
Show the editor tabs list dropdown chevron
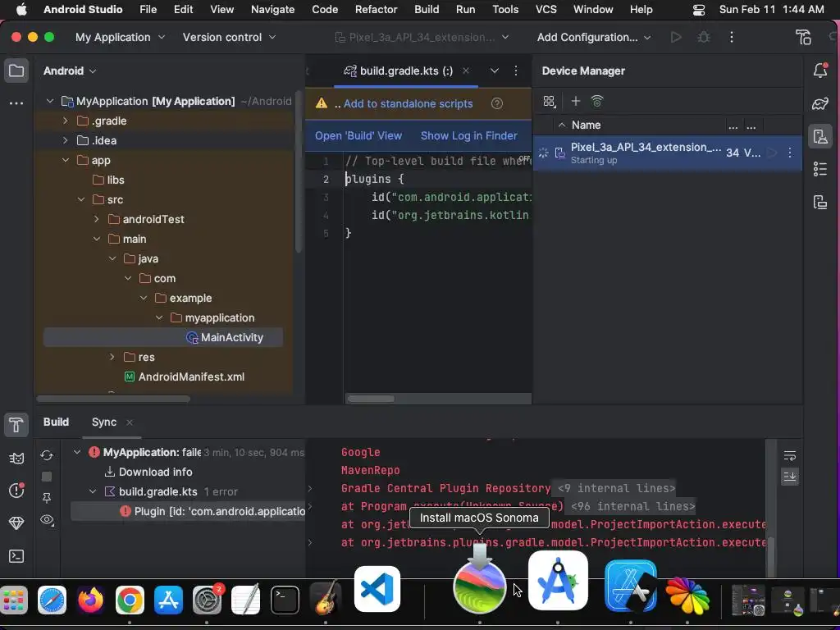tap(495, 71)
